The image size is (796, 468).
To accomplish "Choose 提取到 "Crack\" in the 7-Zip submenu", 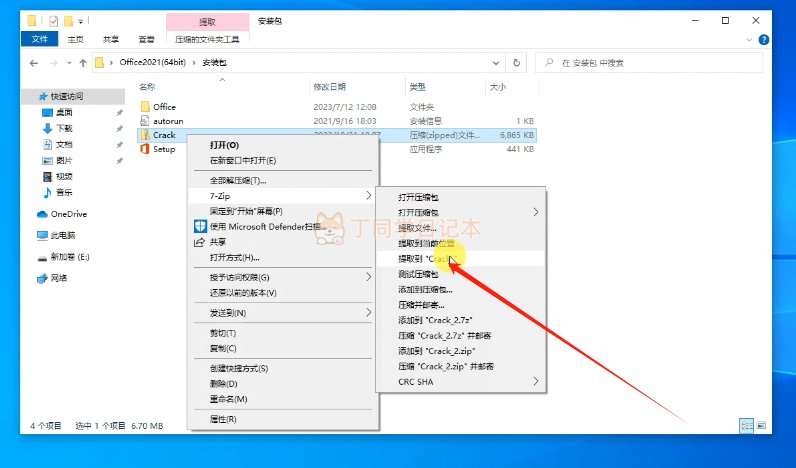I will pyautogui.click(x=460, y=259).
